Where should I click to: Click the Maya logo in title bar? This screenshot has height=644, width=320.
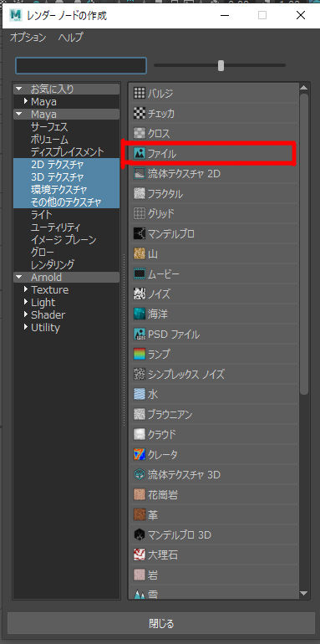(16, 15)
